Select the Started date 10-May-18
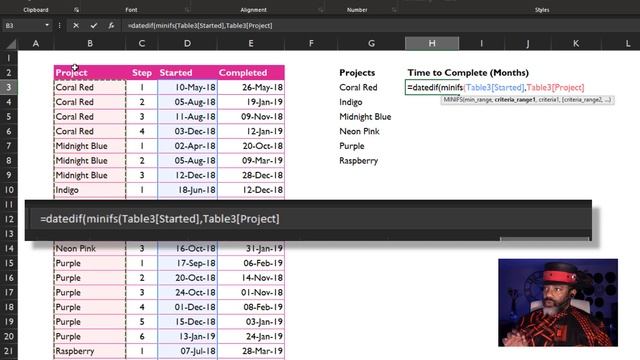Viewport: 640px width, 360px height. click(187, 87)
